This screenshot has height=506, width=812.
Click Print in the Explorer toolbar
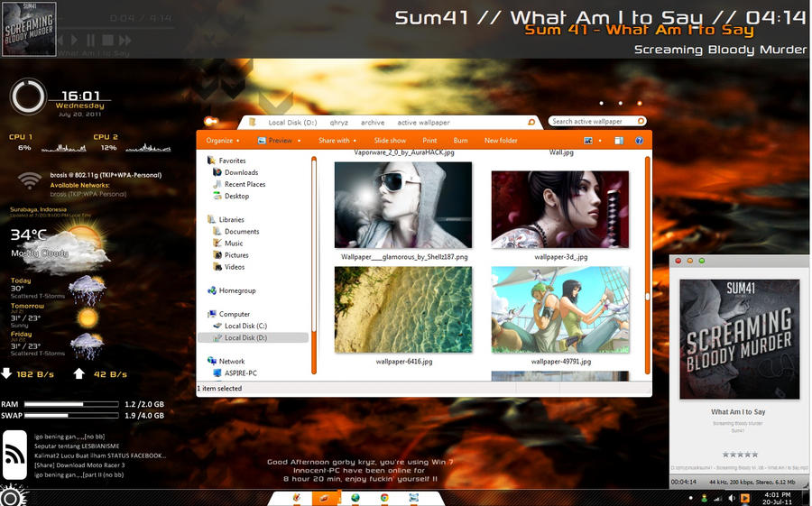tap(429, 141)
